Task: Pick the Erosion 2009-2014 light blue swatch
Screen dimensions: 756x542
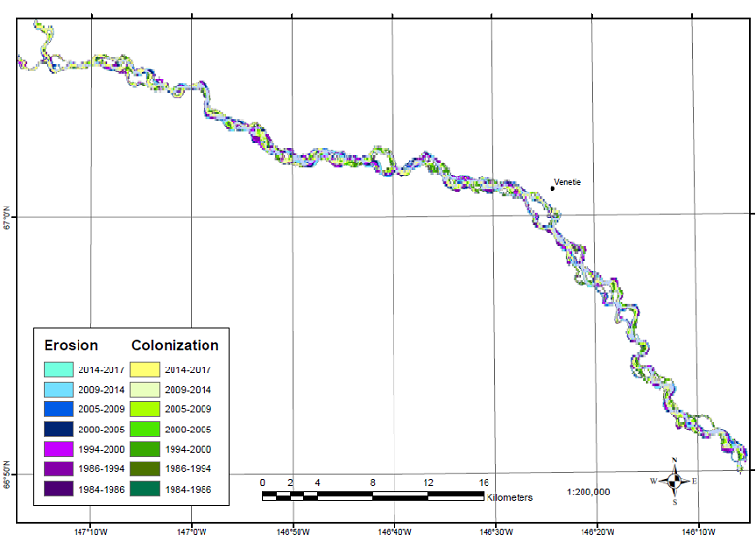Action: click(59, 390)
